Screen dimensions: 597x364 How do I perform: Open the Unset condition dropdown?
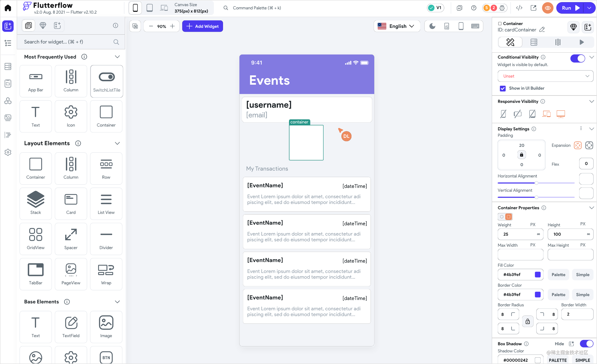545,76
